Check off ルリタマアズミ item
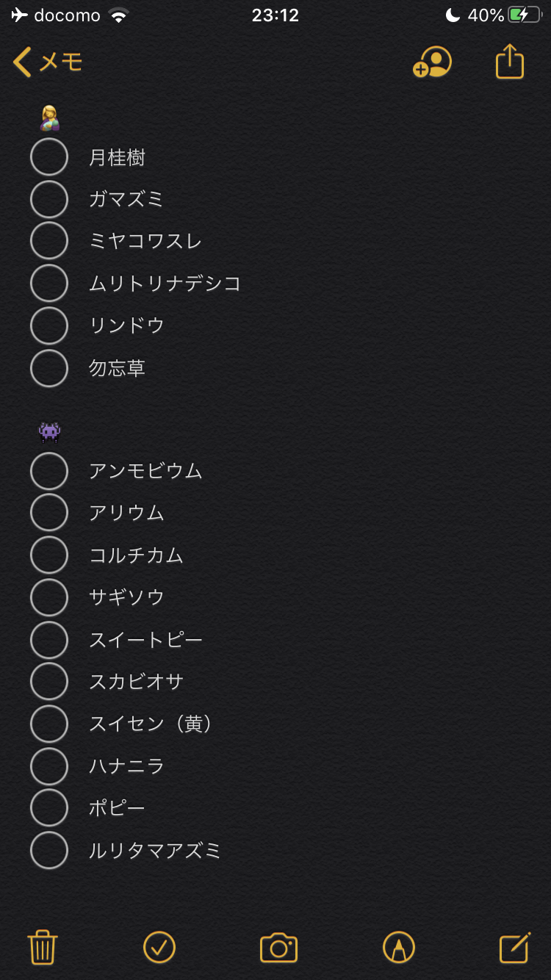This screenshot has width=551, height=980. coord(49,851)
